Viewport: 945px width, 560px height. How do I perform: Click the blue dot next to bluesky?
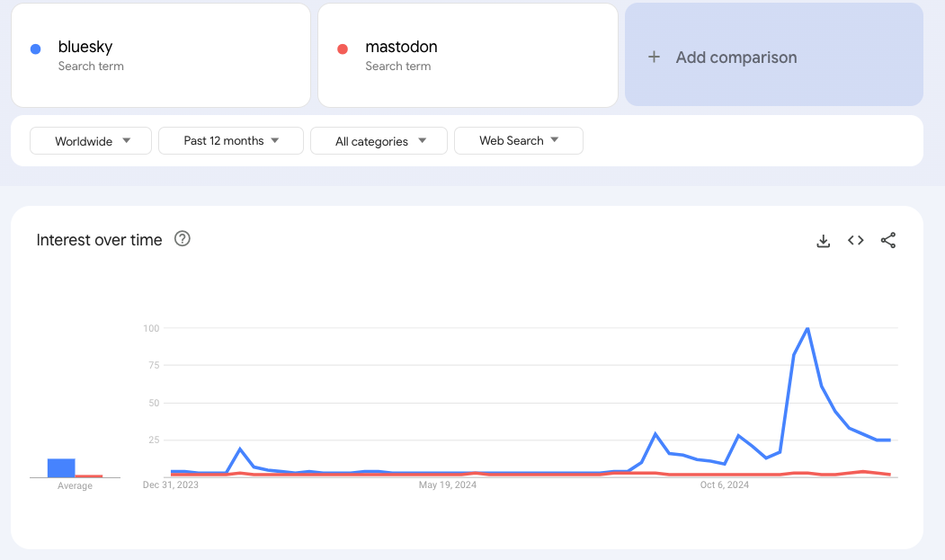(x=35, y=49)
